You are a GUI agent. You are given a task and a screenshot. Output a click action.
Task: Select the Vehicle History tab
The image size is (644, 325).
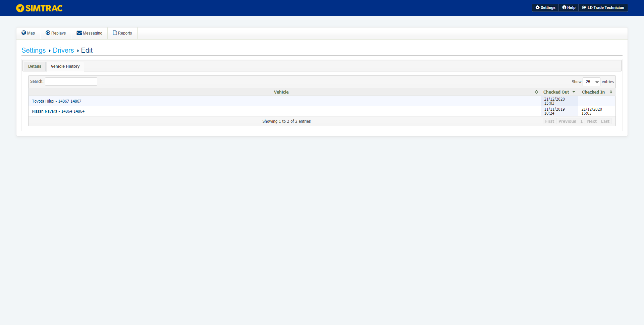(65, 66)
